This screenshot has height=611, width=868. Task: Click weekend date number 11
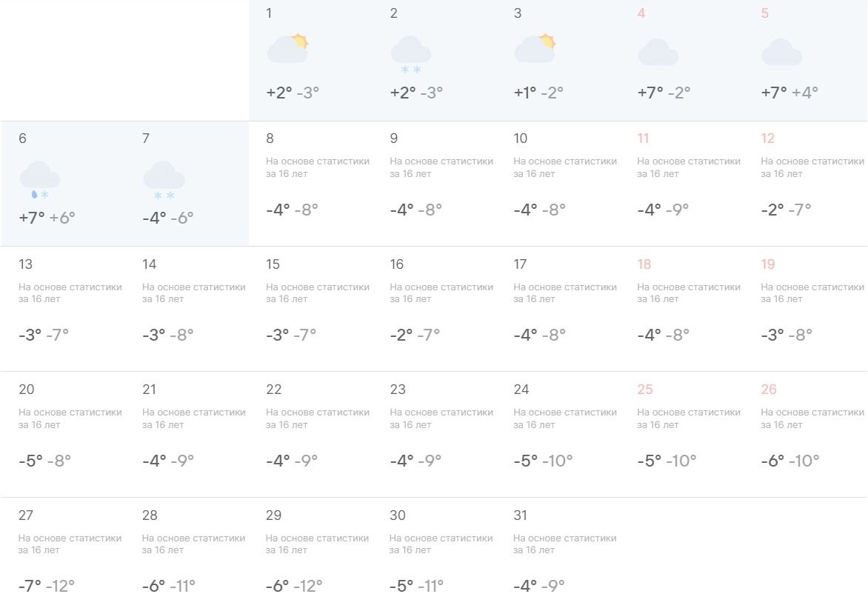tap(643, 138)
